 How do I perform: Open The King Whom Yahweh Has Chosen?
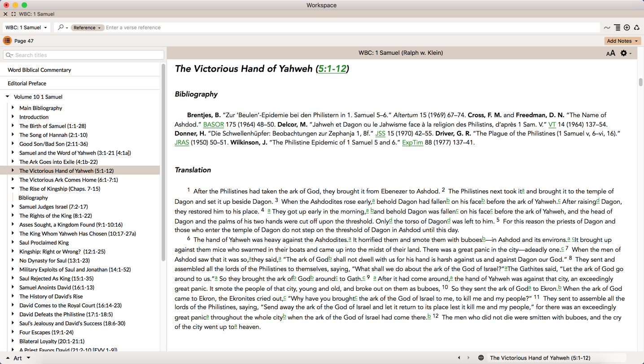[78, 234]
